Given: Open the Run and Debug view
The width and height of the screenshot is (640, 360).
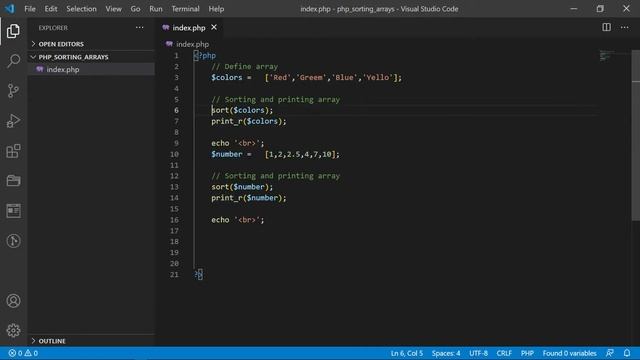Looking at the screenshot, I should (x=13, y=121).
